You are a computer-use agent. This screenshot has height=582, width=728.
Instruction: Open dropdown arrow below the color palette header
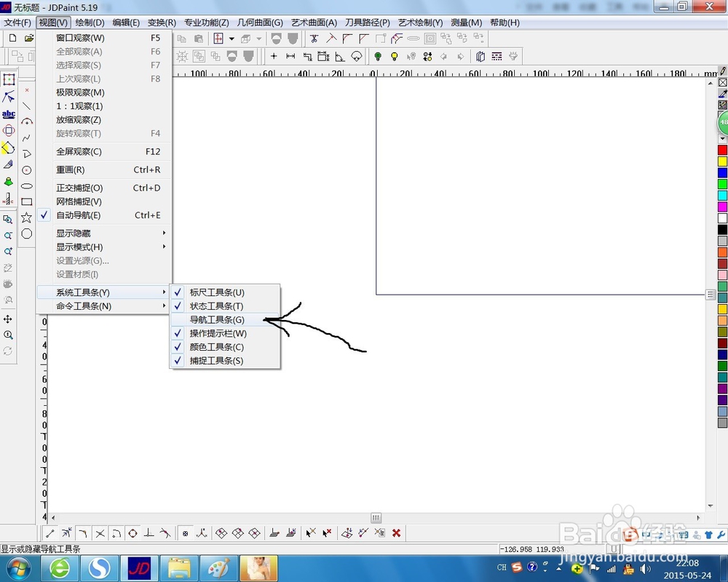click(722, 139)
